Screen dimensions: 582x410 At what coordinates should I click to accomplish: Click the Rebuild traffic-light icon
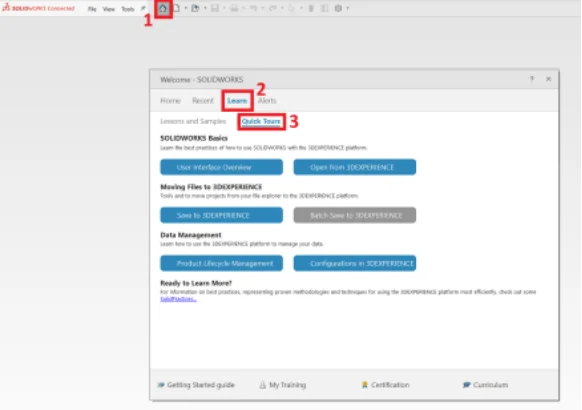[311, 8]
